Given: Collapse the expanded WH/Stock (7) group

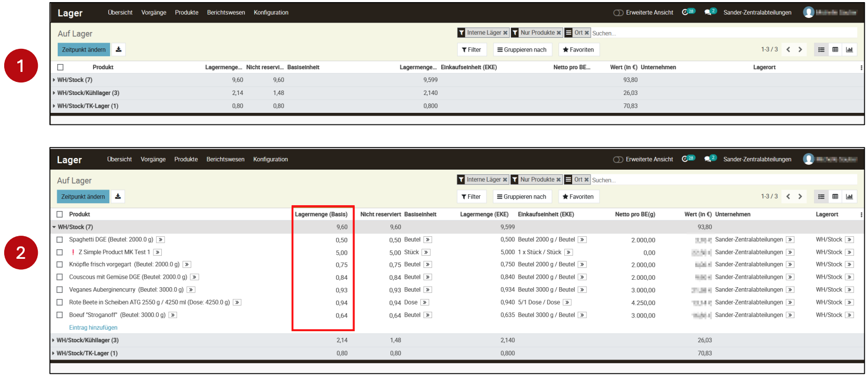Looking at the screenshot, I should pyautogui.click(x=75, y=227).
